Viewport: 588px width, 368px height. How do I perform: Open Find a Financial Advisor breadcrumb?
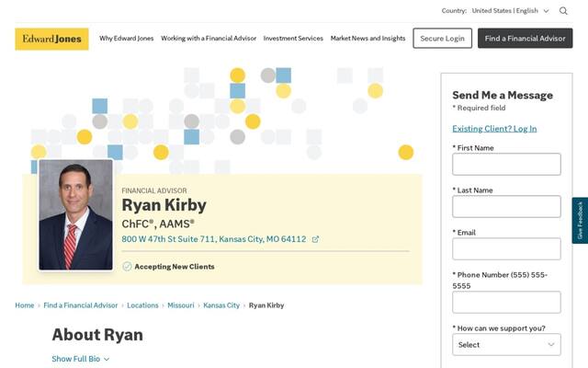click(81, 305)
